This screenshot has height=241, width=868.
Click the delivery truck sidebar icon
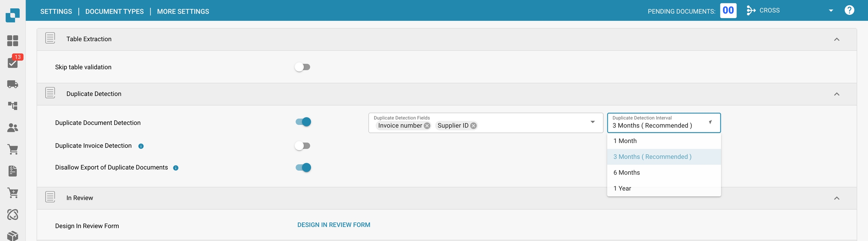click(x=12, y=84)
